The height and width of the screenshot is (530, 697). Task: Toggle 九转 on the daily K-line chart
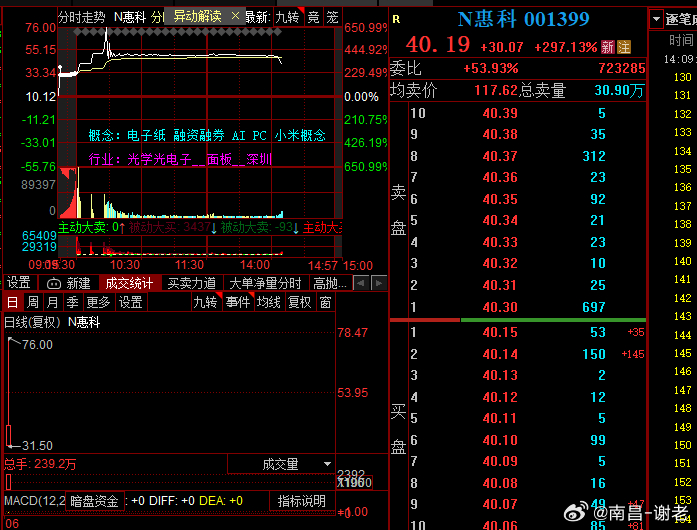[x=205, y=303]
